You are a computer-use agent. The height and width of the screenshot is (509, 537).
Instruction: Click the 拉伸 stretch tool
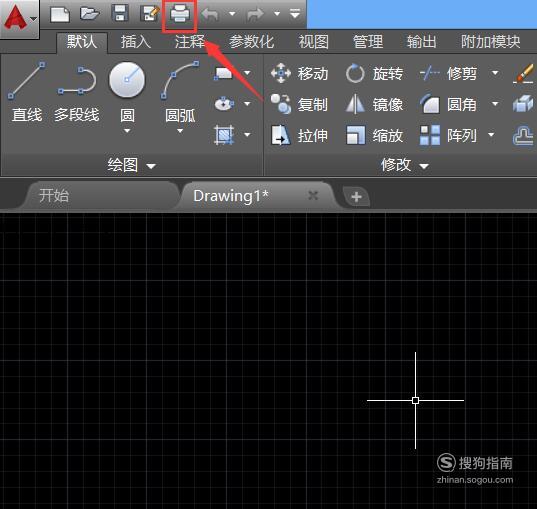point(299,135)
